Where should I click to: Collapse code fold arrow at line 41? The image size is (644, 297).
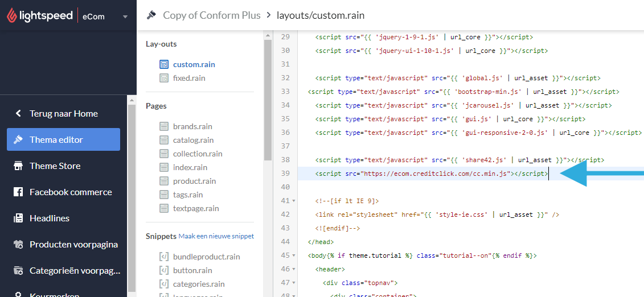(x=293, y=201)
